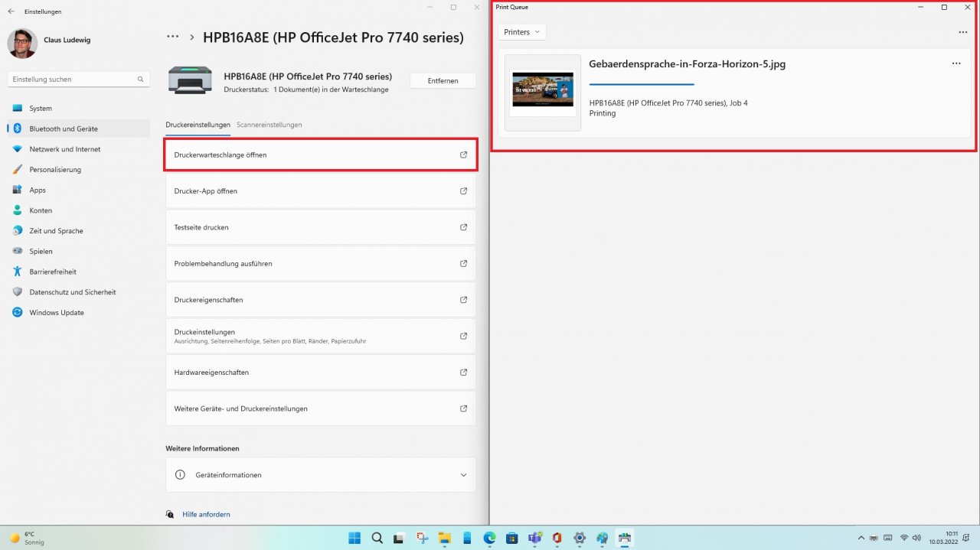Open Weitere Geräte- und Druckereinstellungen

coord(321,408)
